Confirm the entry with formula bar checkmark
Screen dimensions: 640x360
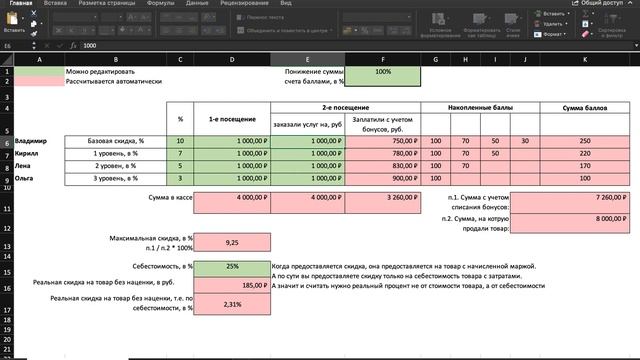[60, 46]
